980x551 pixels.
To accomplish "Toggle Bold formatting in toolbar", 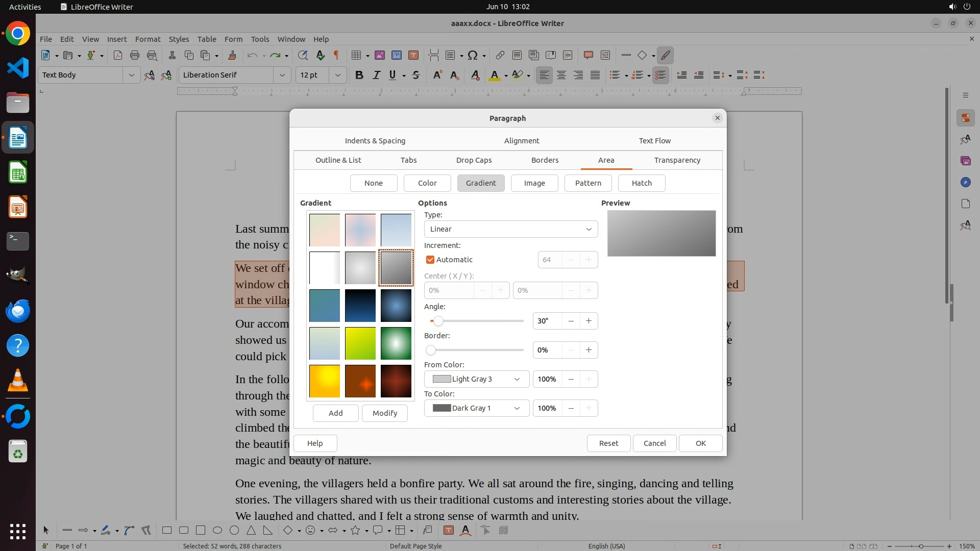I will click(x=359, y=75).
